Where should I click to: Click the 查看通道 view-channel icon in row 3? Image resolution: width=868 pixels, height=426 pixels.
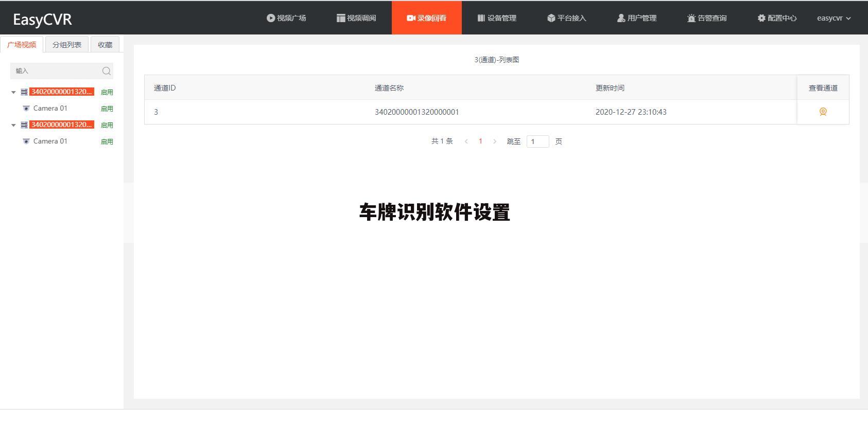(823, 112)
